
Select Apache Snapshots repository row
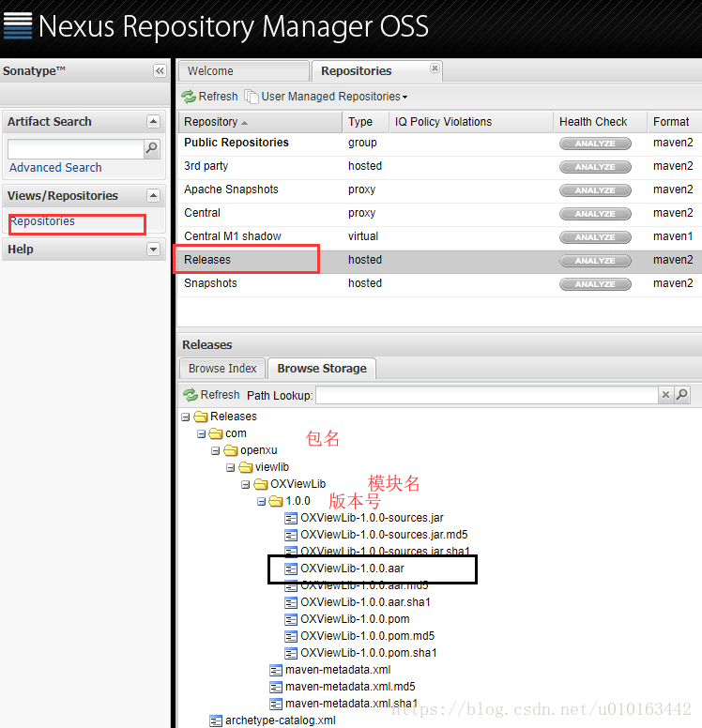point(439,190)
